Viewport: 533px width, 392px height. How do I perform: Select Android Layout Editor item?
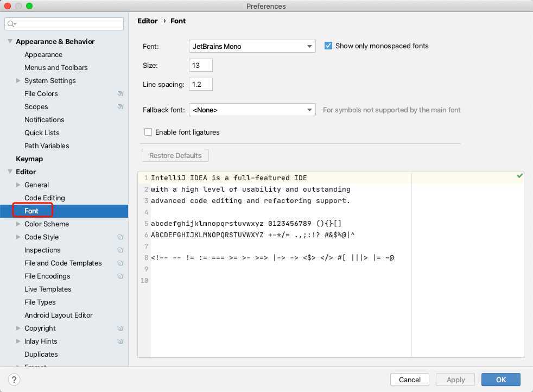[59, 315]
